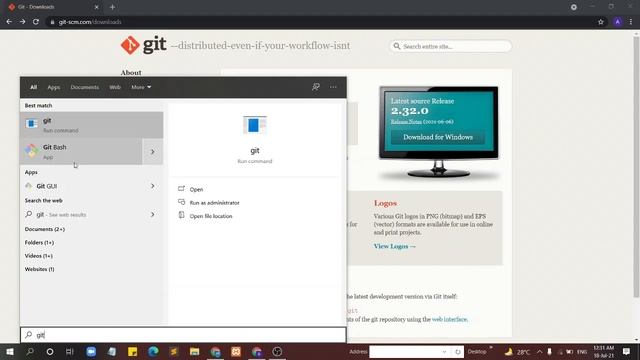
Task: Expand git web results chevron
Action: point(153,215)
